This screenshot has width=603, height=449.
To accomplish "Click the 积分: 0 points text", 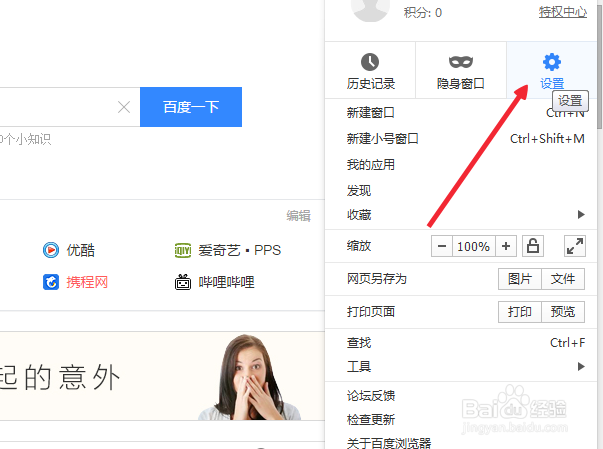I will tap(423, 13).
